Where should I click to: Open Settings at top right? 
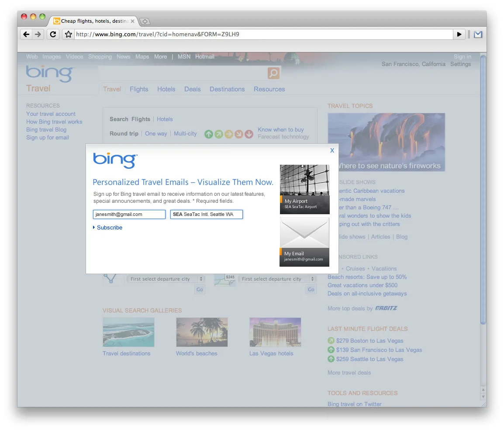(x=460, y=64)
